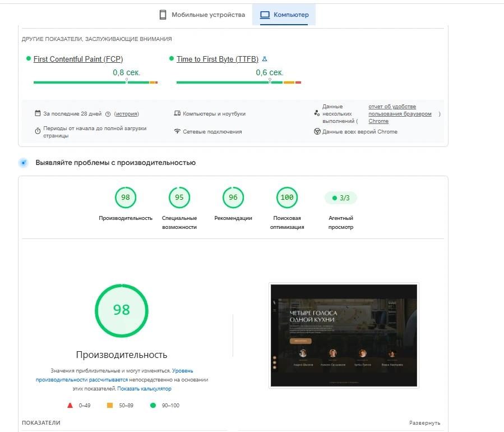Select the 3/3 Агентный просмотр badge
This screenshot has width=504, height=432.
341,198
